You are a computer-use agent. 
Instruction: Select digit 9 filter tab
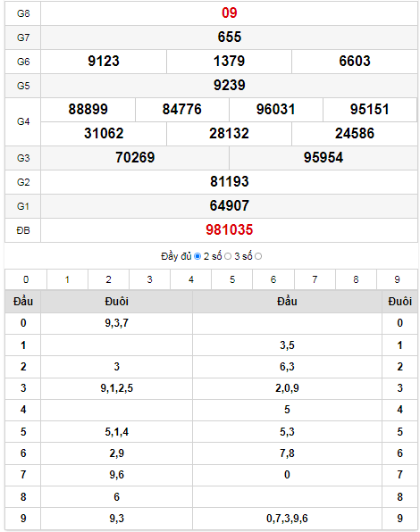pos(397,279)
